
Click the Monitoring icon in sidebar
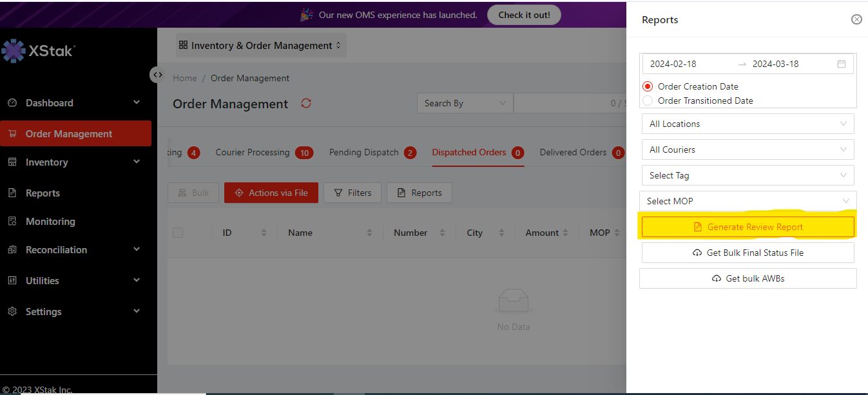tap(12, 222)
